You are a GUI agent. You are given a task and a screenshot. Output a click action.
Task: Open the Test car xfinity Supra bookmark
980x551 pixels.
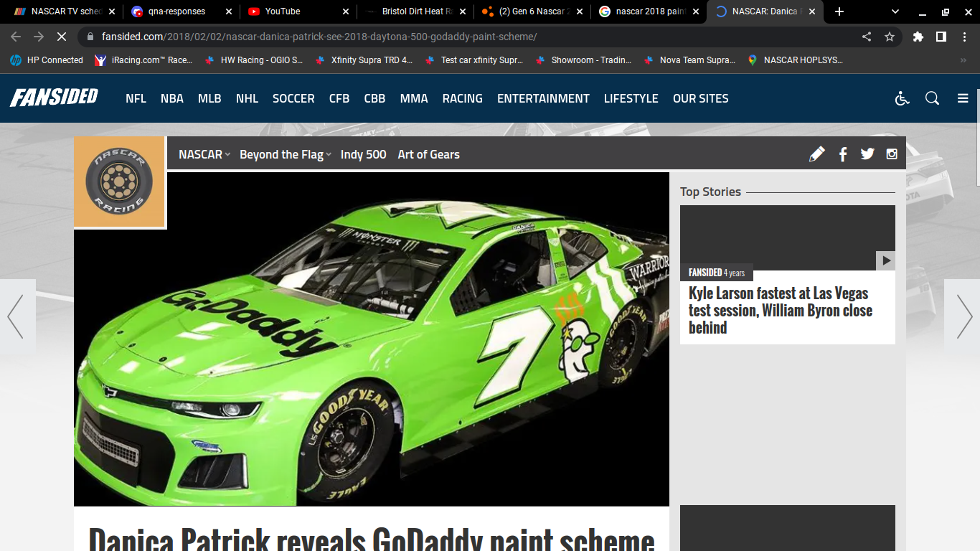click(x=474, y=60)
